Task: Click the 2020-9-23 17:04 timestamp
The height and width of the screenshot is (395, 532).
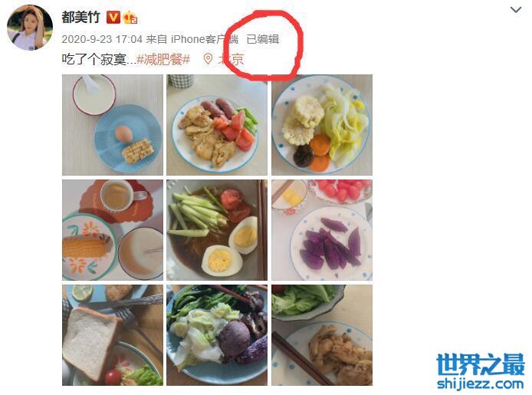Action: (x=102, y=39)
